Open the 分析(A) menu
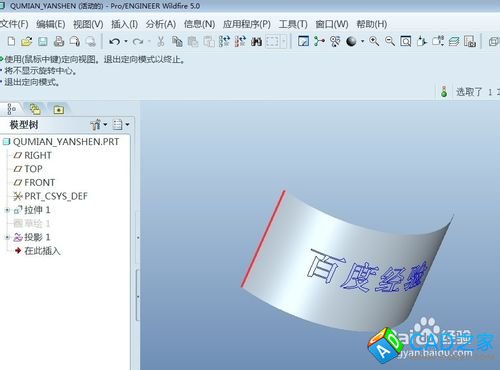Viewport: 500px width, 370px height. pos(161,24)
